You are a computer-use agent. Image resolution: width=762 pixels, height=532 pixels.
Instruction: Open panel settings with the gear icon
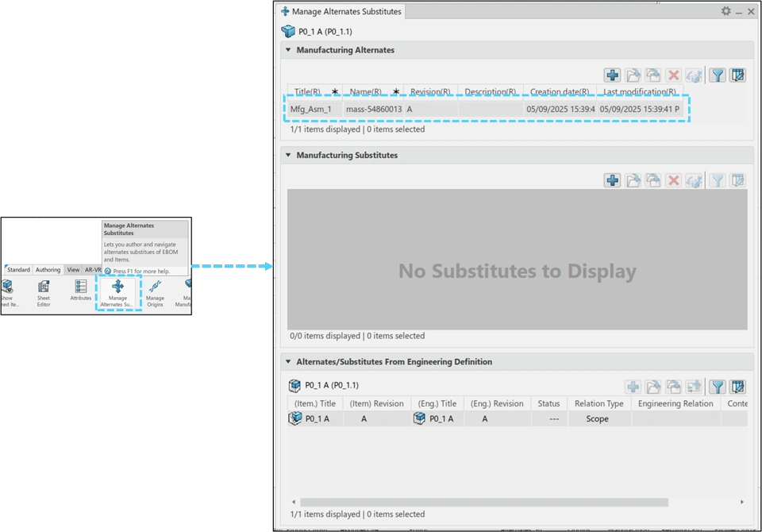click(725, 10)
